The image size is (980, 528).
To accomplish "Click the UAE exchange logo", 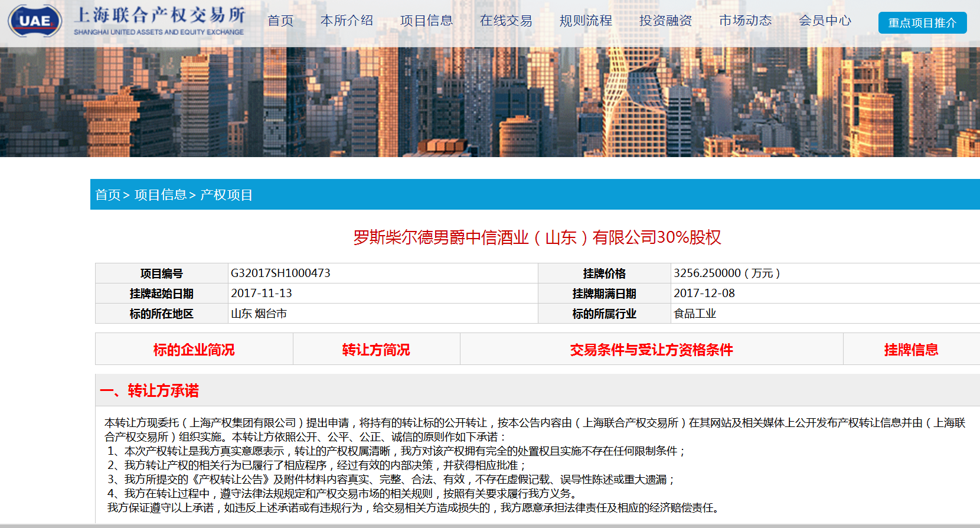I will [x=35, y=21].
